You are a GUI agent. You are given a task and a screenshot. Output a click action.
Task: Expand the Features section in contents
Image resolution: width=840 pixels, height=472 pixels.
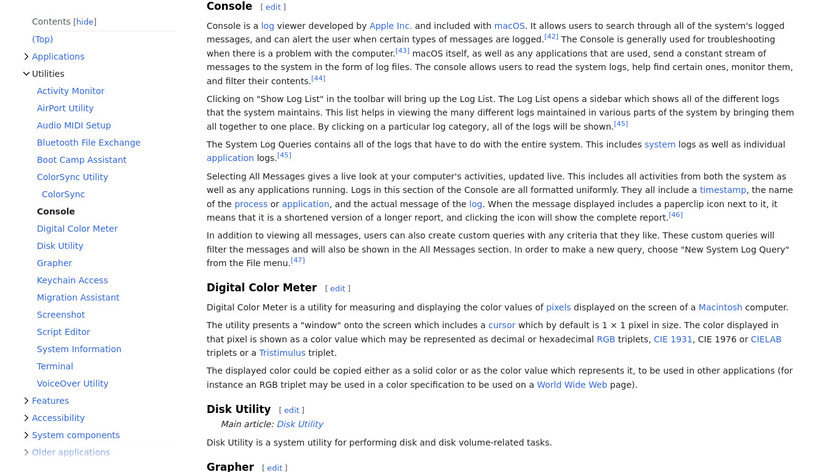click(26, 400)
